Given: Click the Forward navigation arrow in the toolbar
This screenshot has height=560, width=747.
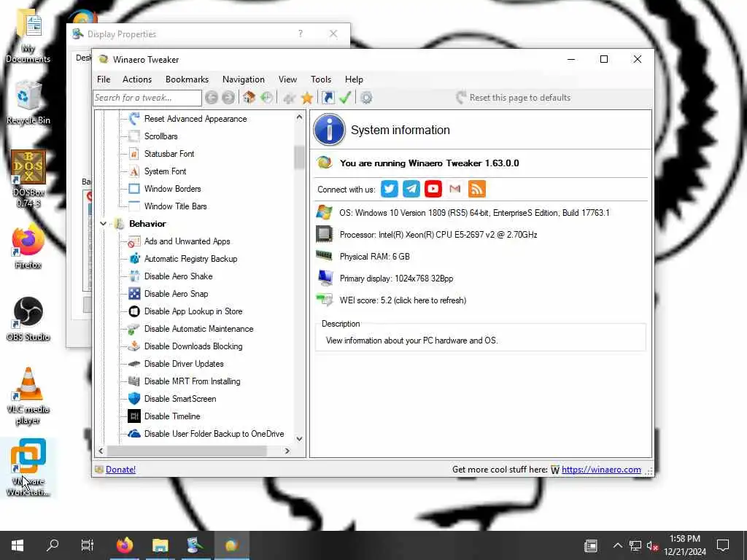Looking at the screenshot, I should 228,98.
